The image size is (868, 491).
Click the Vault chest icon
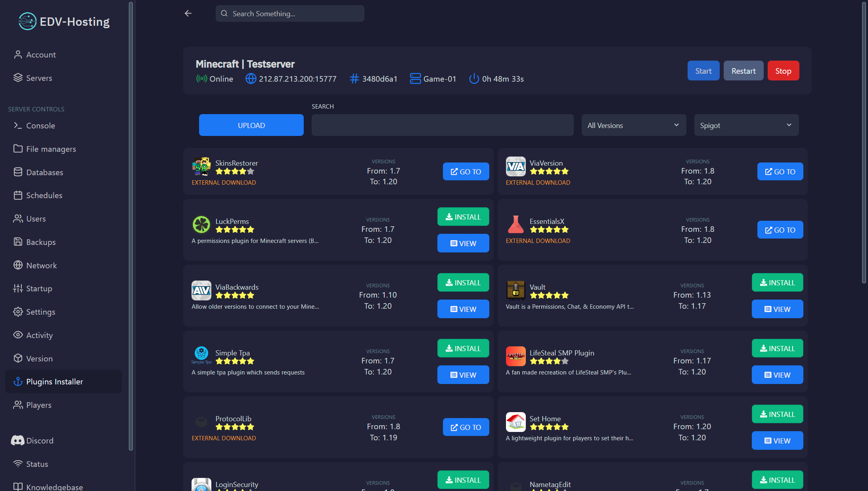[x=515, y=290]
